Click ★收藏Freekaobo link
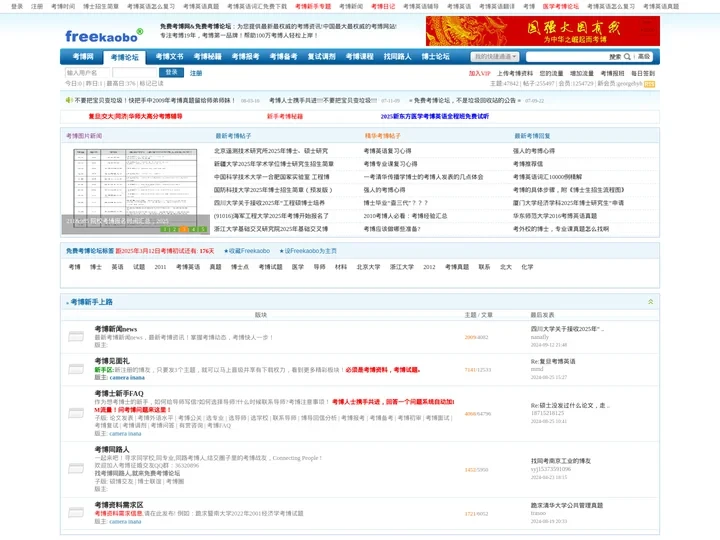 pos(247,251)
